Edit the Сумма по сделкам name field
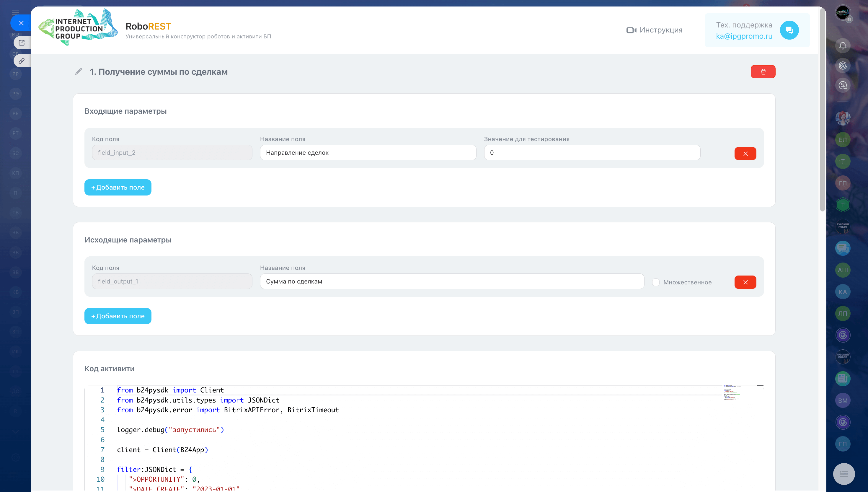Image resolution: width=868 pixels, height=492 pixels. point(451,281)
